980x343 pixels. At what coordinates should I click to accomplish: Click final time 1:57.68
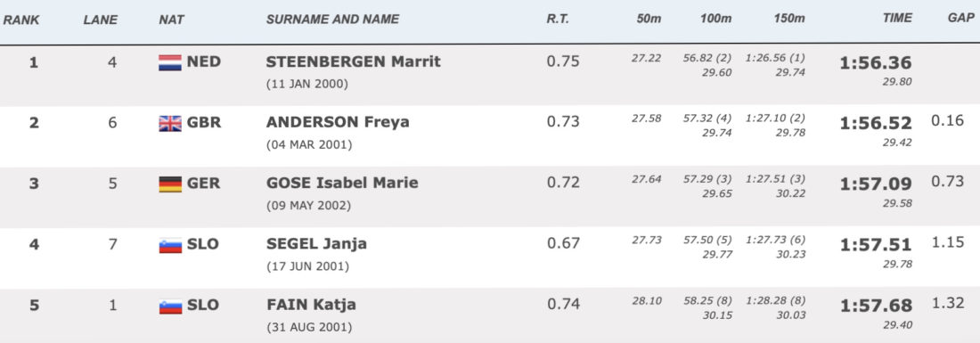(x=876, y=306)
